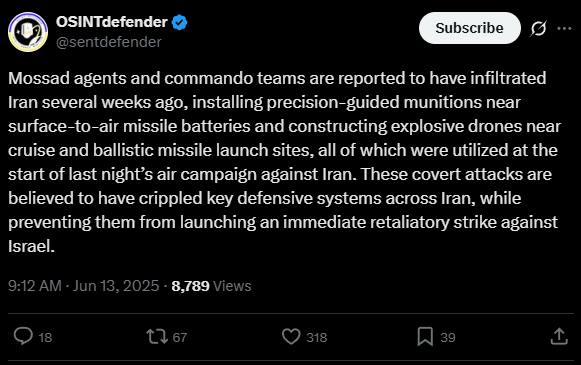This screenshot has height=365, width=581.
Task: Click the repost arrows icon
Action: click(x=157, y=336)
